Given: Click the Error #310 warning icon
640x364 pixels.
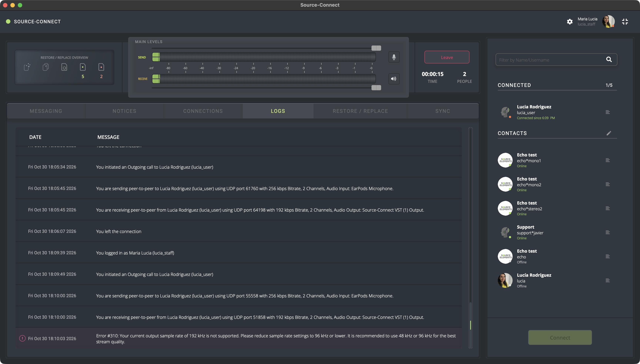Looking at the screenshot, I should [x=22, y=338].
